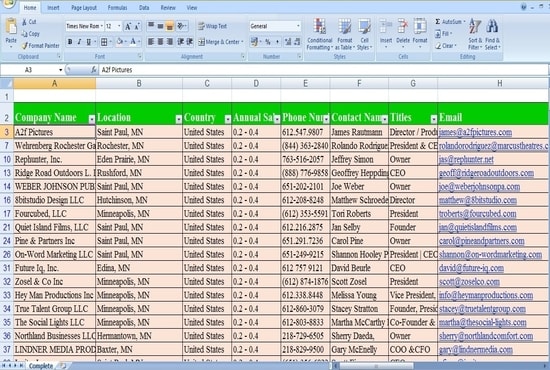Open david@future-iq.com email link
This screenshot has width=550, height=370.
pyautogui.click(x=471, y=268)
